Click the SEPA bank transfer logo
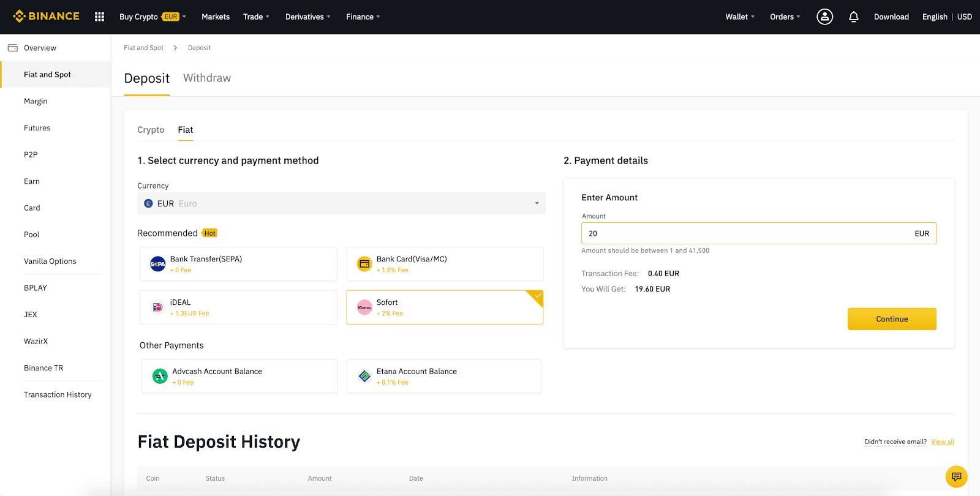 [157, 264]
